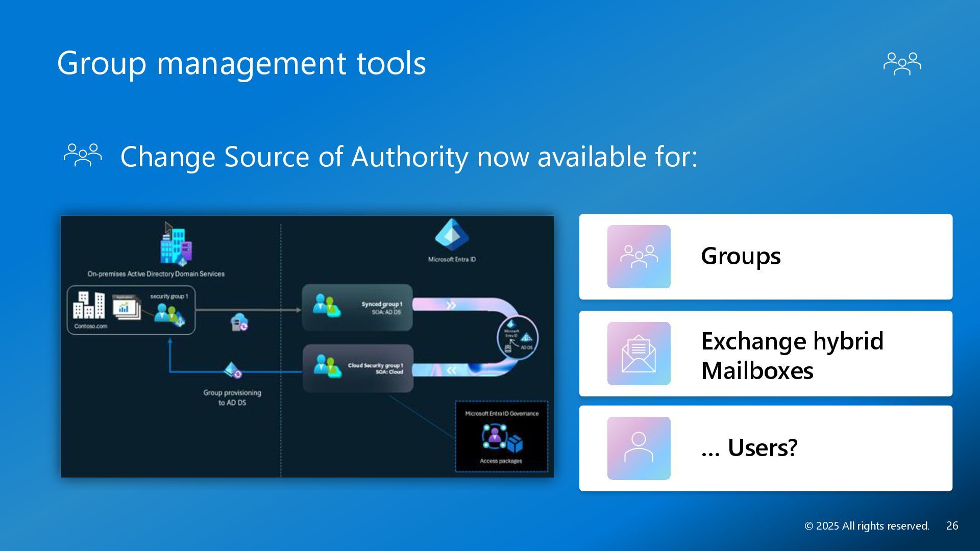
Task: Click the sync server icon below the arrow
Action: click(x=239, y=322)
